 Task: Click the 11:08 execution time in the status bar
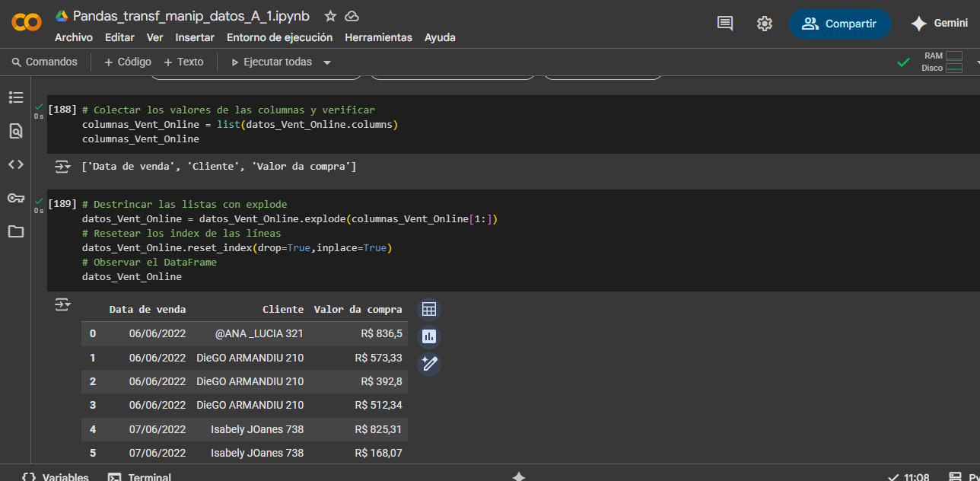coord(917,477)
